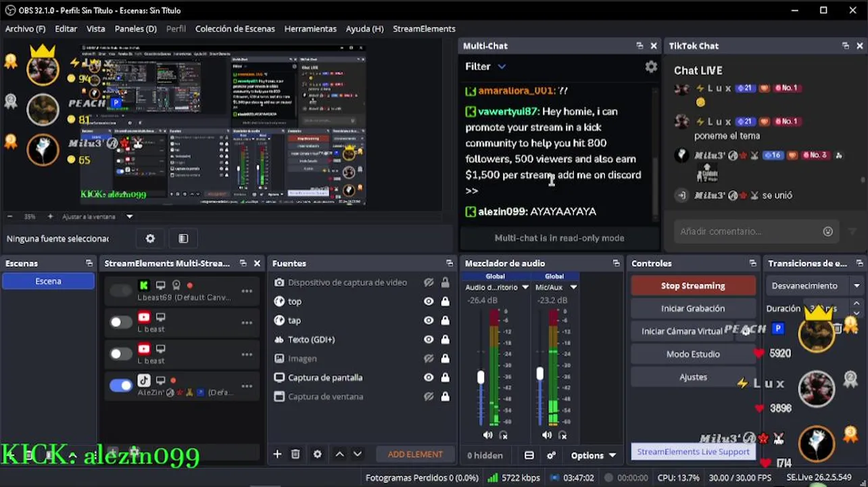Unlock the Texto (GDI+) source
Viewport: 868px width, 487px height.
(445, 339)
